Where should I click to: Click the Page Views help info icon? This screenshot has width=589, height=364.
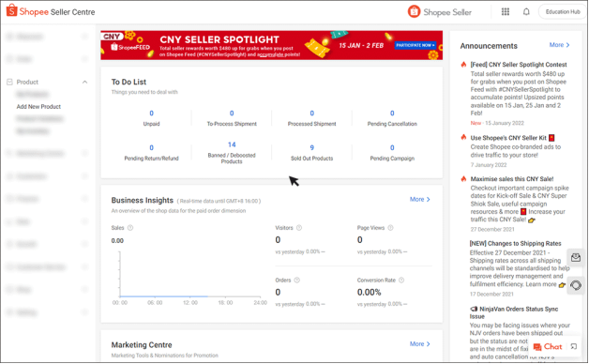coord(390,228)
